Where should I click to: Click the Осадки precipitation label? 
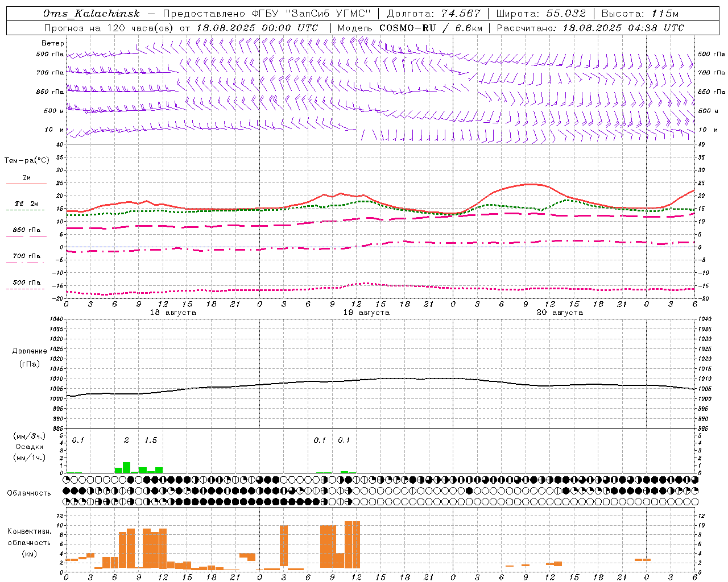(29, 447)
